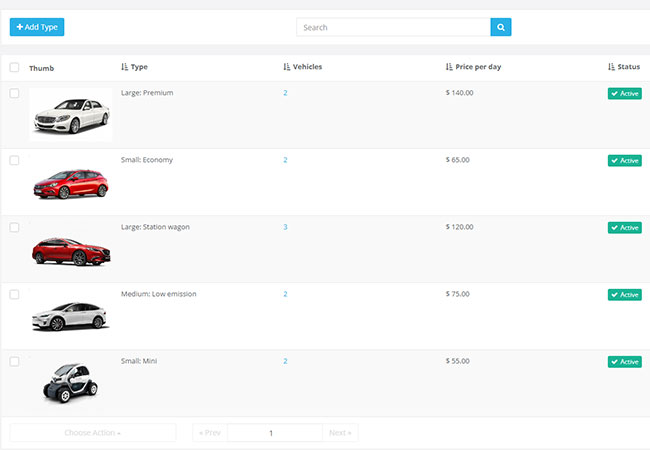Open the white Tesla thumbnail for Low emission
The width and height of the screenshot is (650, 450).
click(x=70, y=317)
